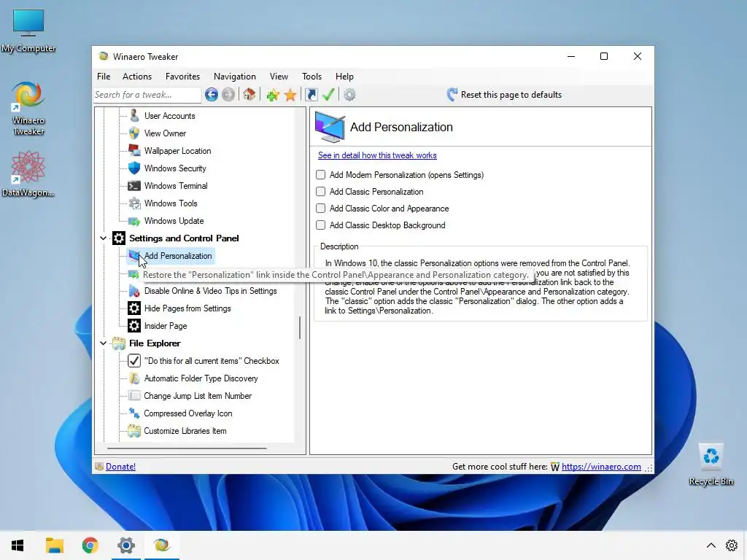Add current tweak to favorites icon

point(273,95)
